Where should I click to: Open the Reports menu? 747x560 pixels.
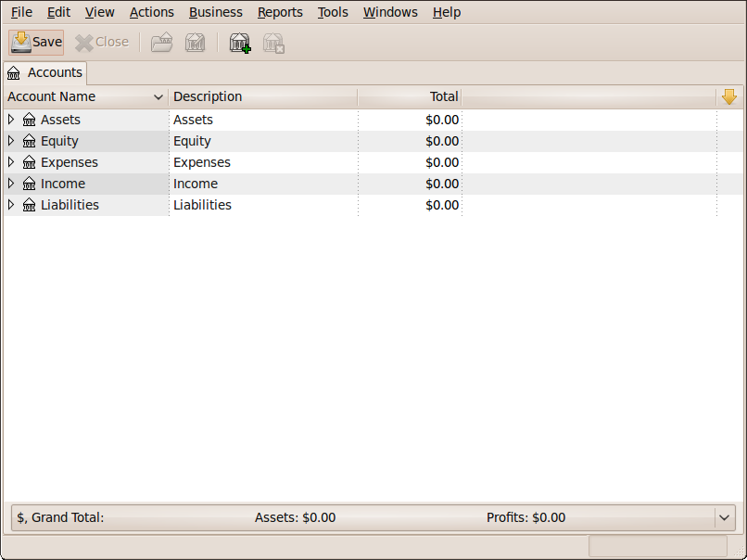[280, 12]
